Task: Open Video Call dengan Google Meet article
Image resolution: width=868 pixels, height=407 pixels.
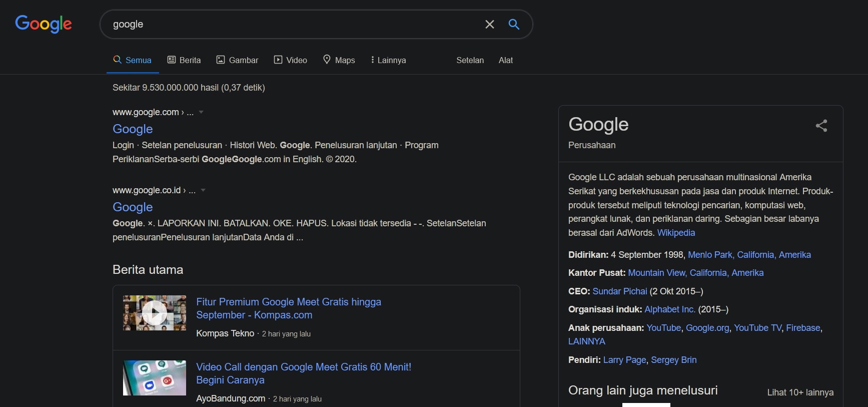Action: [x=304, y=373]
